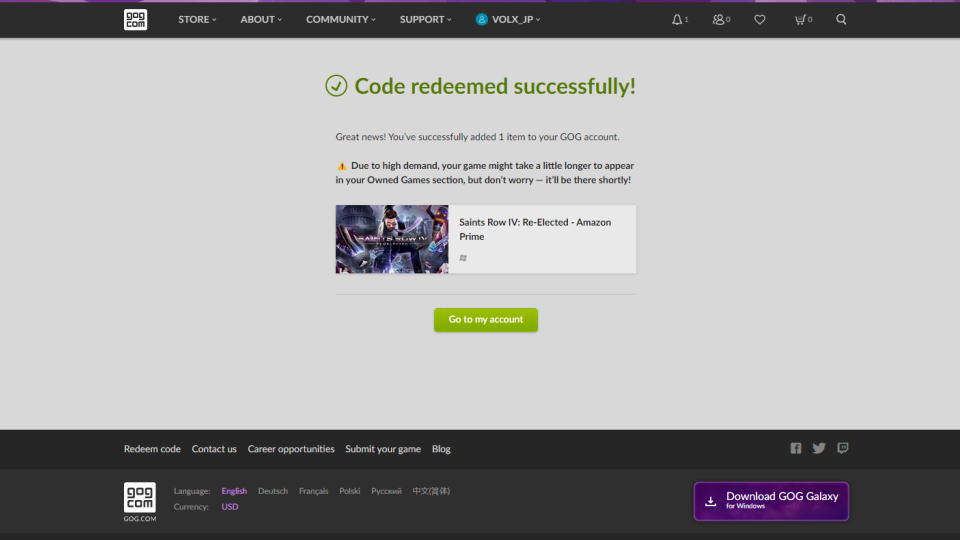960x540 pixels.
Task: Expand the STORE menu
Action: tap(197, 20)
